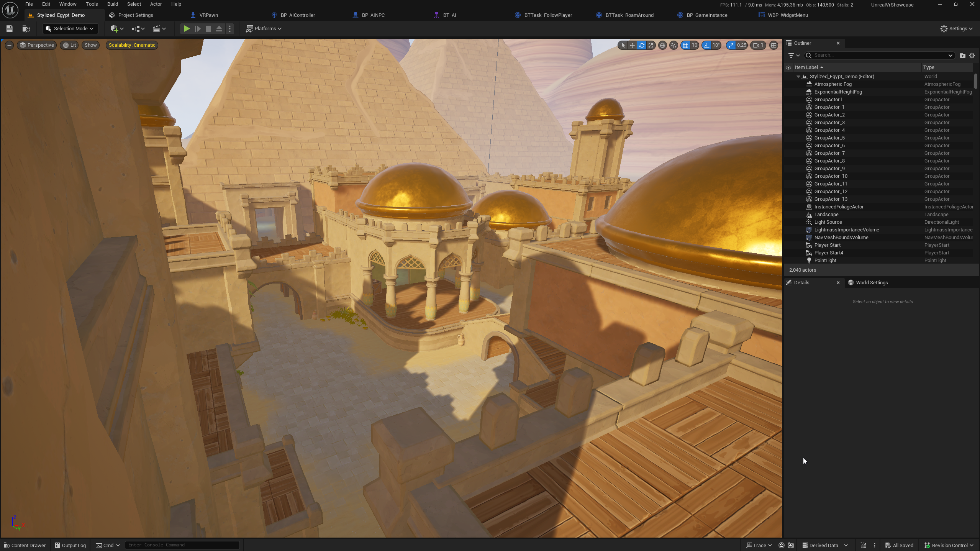Click the Scalability: Cinematic button
The image size is (980, 551).
(x=132, y=45)
